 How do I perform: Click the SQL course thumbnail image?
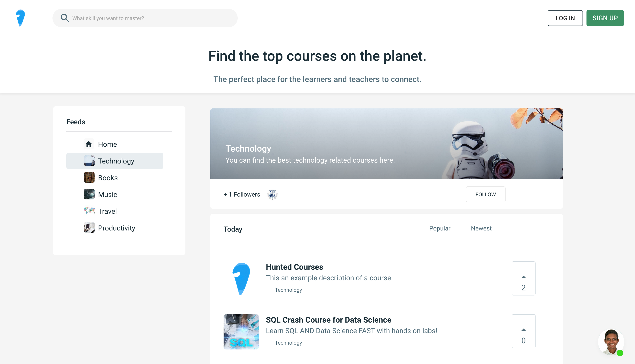pos(241,332)
